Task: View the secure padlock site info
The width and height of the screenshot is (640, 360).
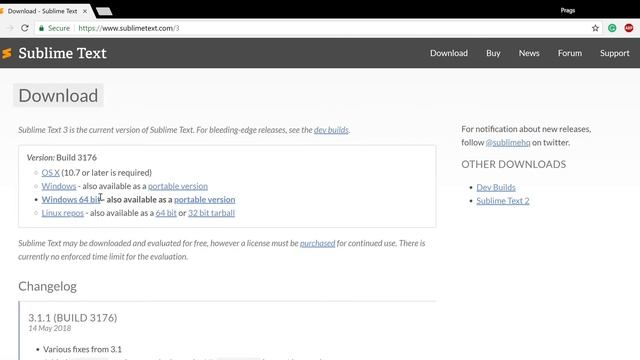Action: coord(41,28)
